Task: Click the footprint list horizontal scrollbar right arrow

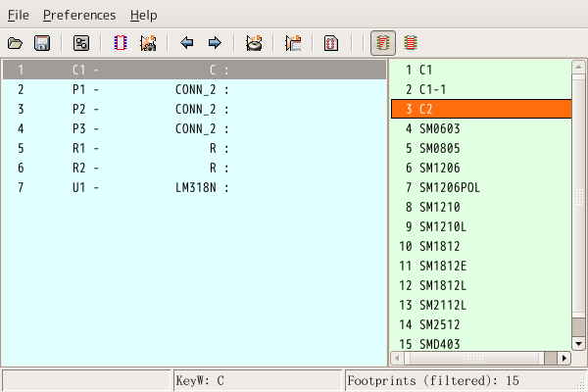Action: click(x=563, y=359)
